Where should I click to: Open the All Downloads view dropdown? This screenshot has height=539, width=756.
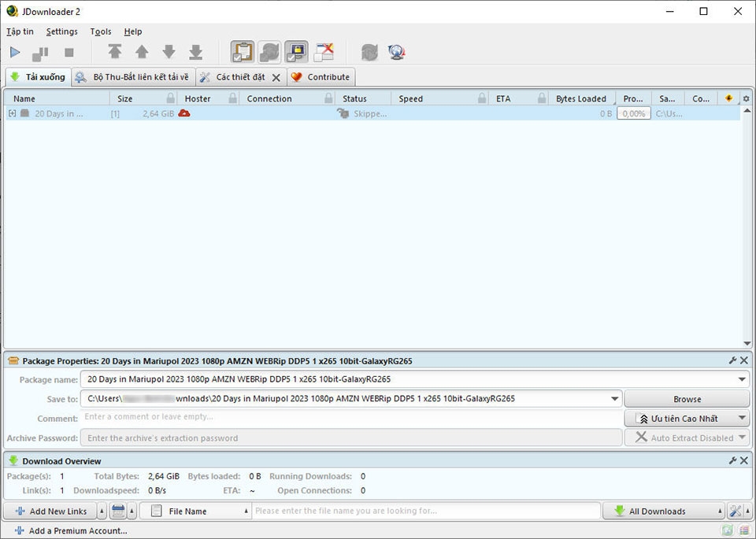pyautogui.click(x=719, y=511)
